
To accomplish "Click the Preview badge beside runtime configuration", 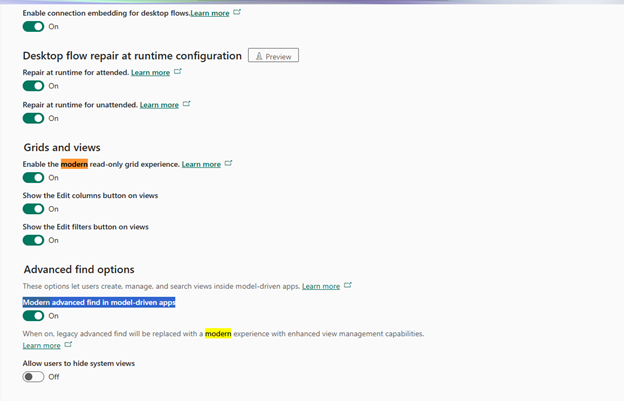I will pos(273,55).
